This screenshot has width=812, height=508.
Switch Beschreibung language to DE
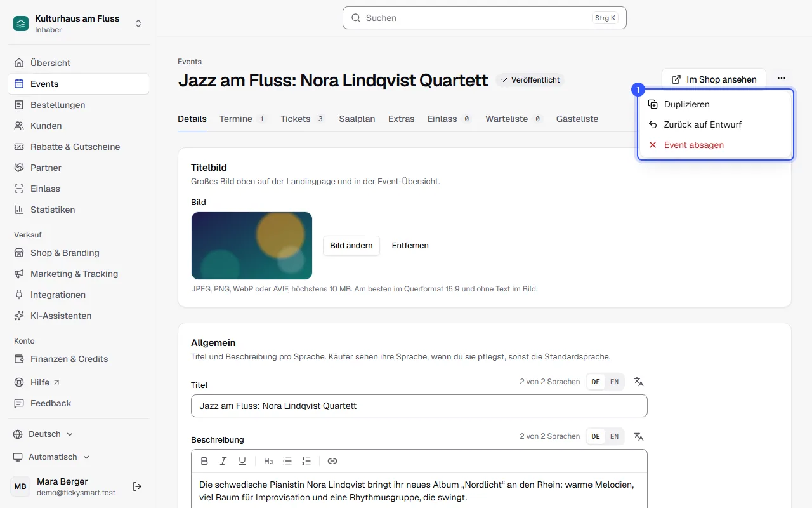pos(596,436)
